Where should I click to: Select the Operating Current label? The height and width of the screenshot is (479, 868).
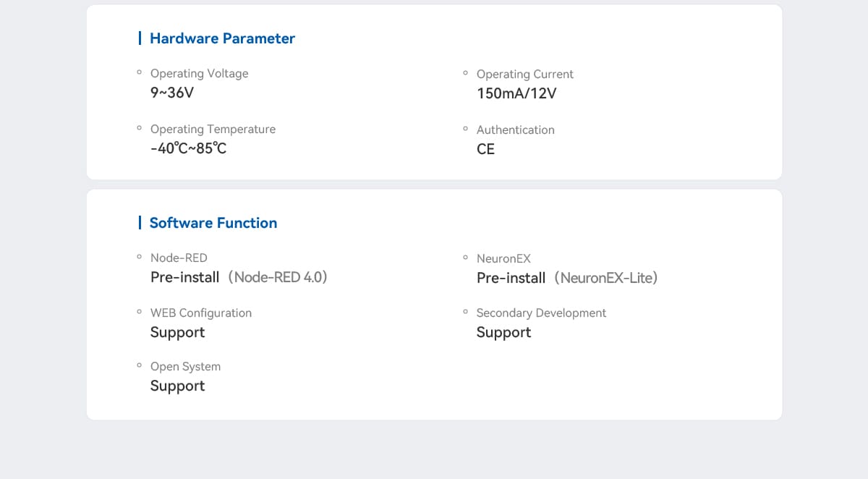click(524, 74)
